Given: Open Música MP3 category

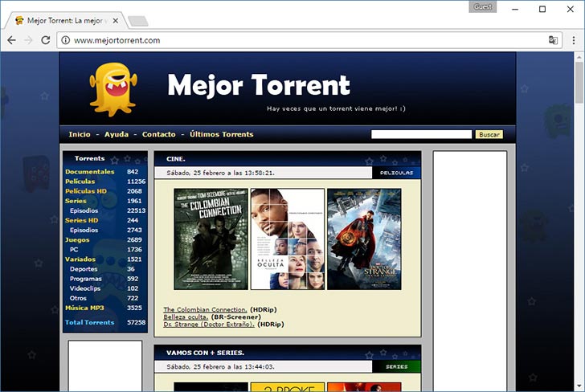Looking at the screenshot, I should [84, 308].
